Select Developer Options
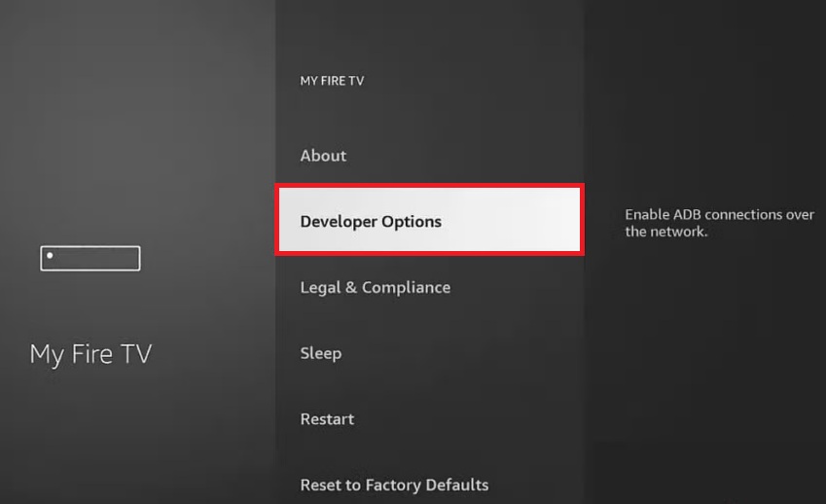The width and height of the screenshot is (826, 504). (x=429, y=220)
